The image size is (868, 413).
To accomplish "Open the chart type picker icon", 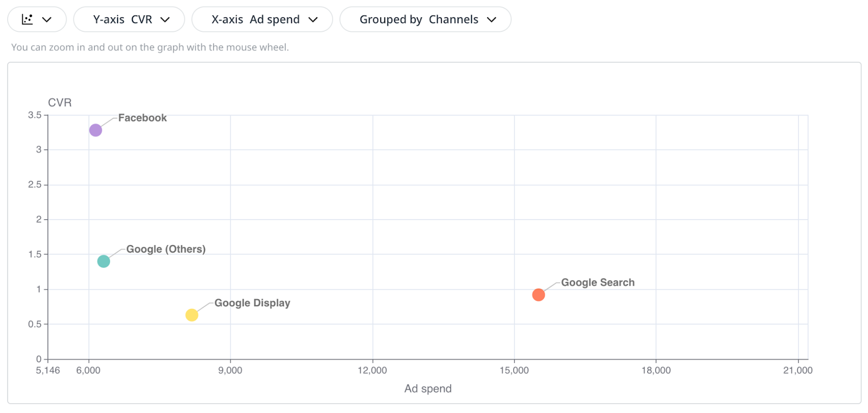I will [46, 18].
